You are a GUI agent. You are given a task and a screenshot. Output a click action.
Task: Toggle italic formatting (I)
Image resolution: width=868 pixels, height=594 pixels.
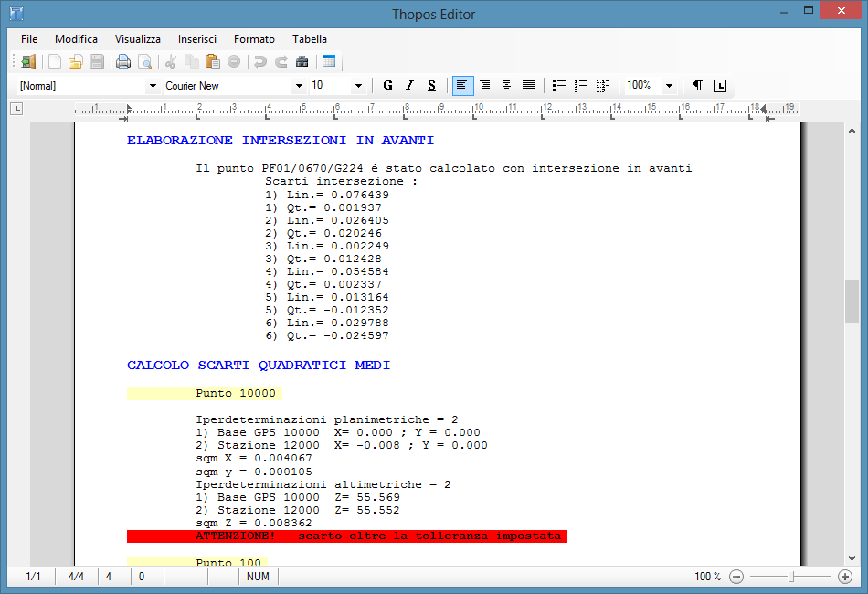[x=409, y=85]
